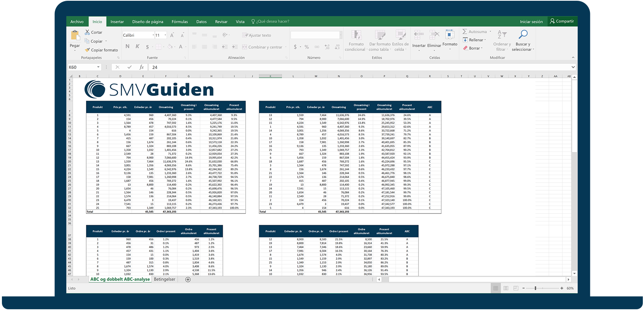Image resolution: width=644 pixels, height=310 pixels.
Task: Apply thousands separator 000 style
Action: [x=317, y=47]
